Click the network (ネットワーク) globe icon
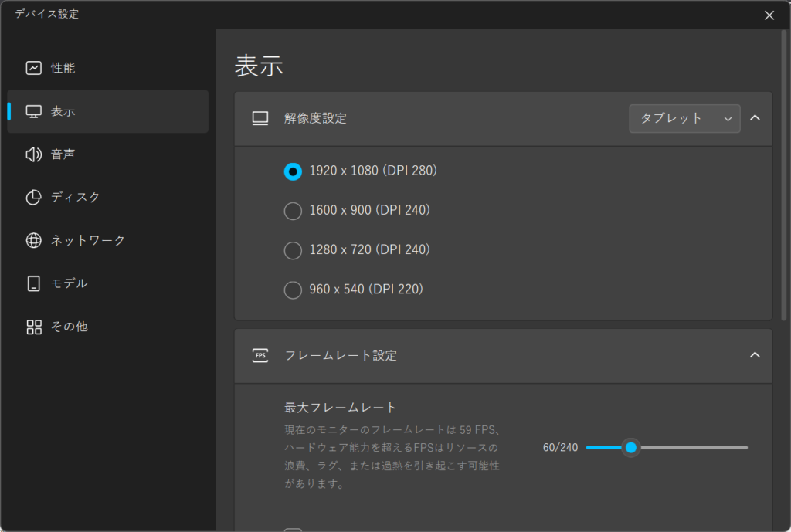 pyautogui.click(x=33, y=240)
